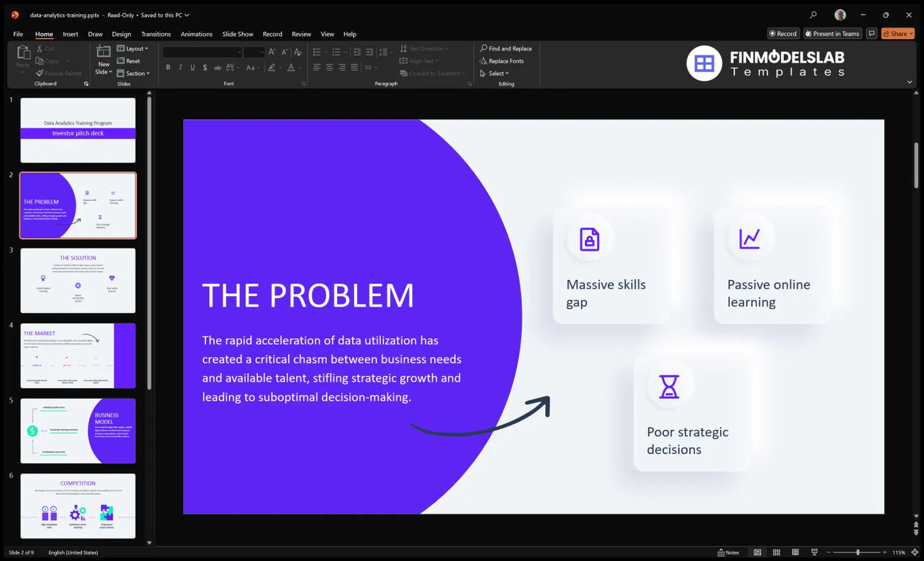Screen dimensions: 924x561
Task: Click the zoom in plus button
Action: [x=885, y=552]
